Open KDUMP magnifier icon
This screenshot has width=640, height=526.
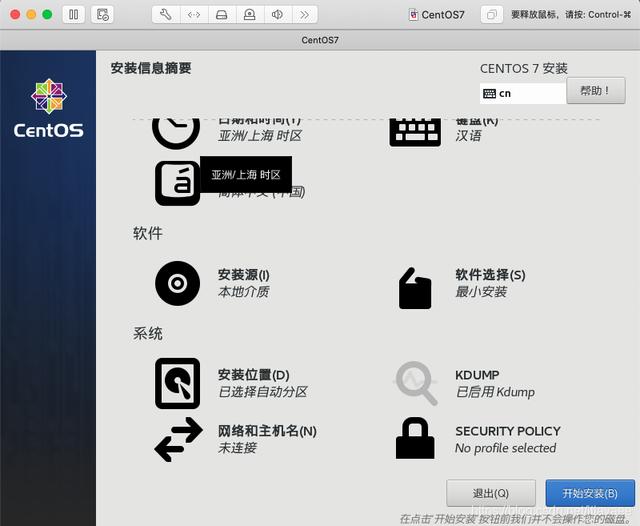pos(416,383)
